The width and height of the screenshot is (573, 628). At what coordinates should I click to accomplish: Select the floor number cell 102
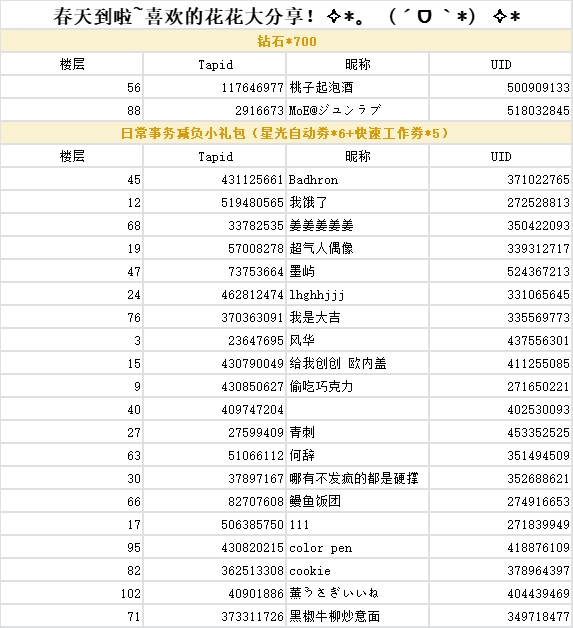click(72, 593)
